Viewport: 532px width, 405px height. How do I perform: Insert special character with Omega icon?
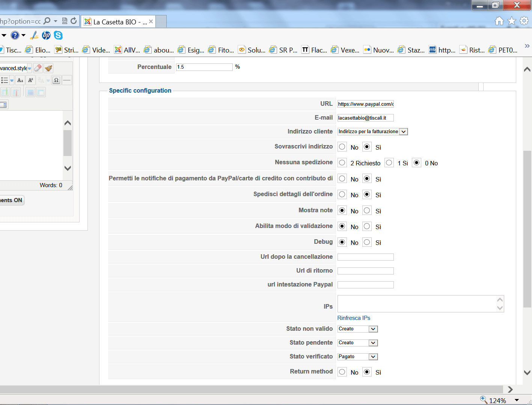point(56,80)
